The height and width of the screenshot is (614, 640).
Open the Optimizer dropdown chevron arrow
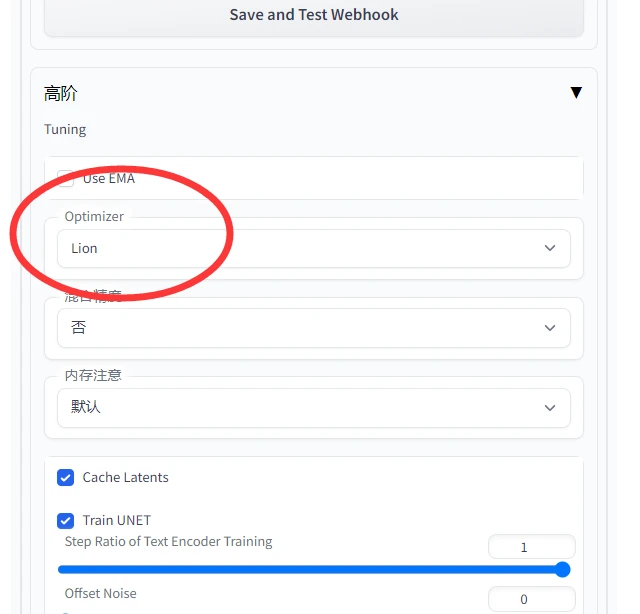550,248
